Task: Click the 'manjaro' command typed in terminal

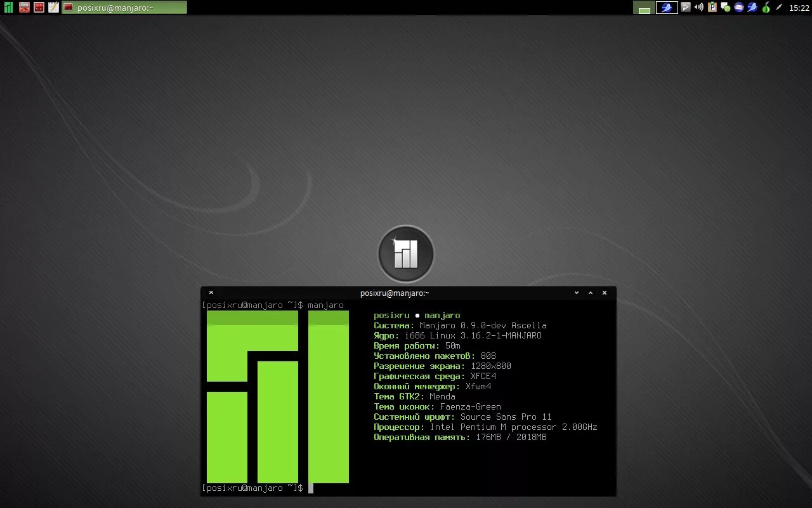Action: point(326,305)
